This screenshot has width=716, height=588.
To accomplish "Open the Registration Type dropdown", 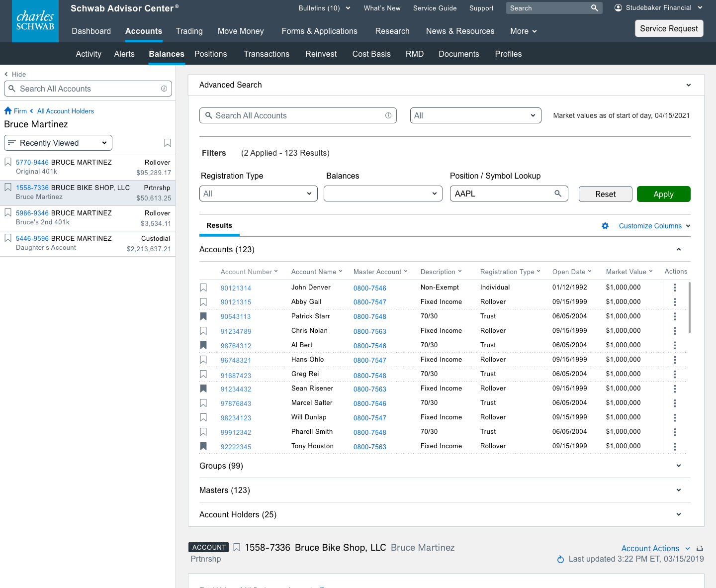I will tap(258, 194).
